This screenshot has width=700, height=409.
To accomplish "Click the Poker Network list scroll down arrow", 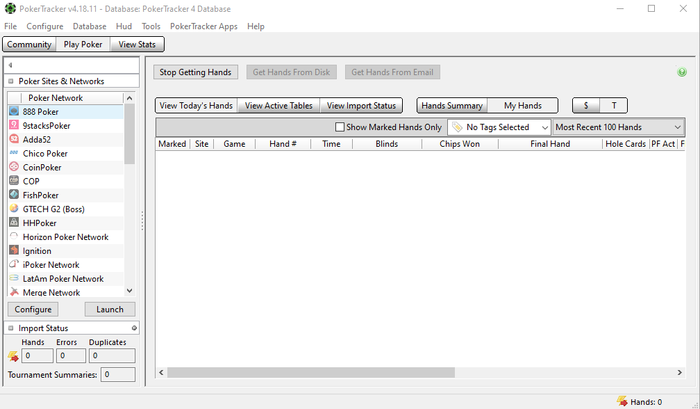I will click(129, 291).
